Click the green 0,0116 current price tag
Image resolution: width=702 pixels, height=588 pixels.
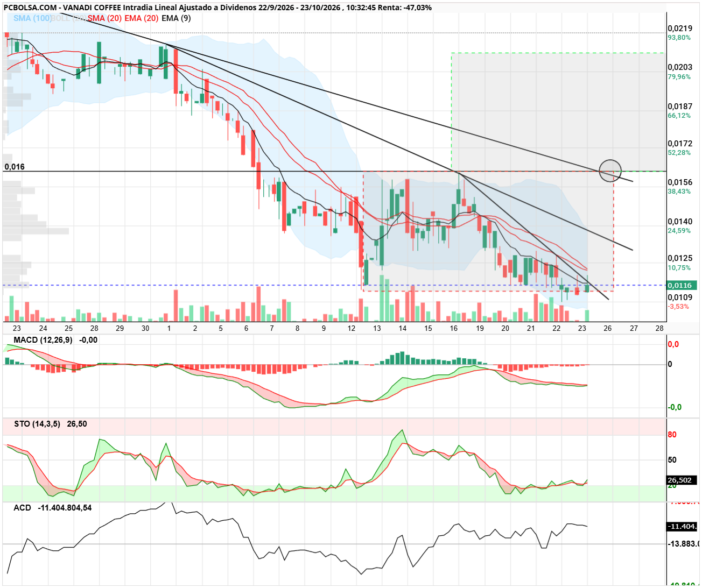point(681,285)
